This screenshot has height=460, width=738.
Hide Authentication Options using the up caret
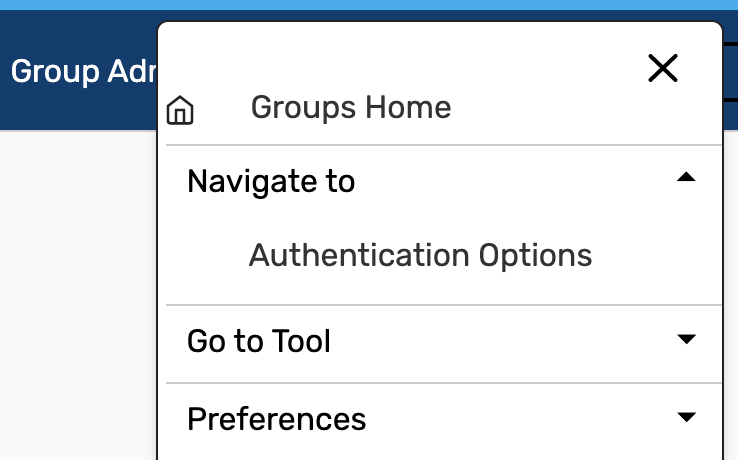(x=685, y=178)
